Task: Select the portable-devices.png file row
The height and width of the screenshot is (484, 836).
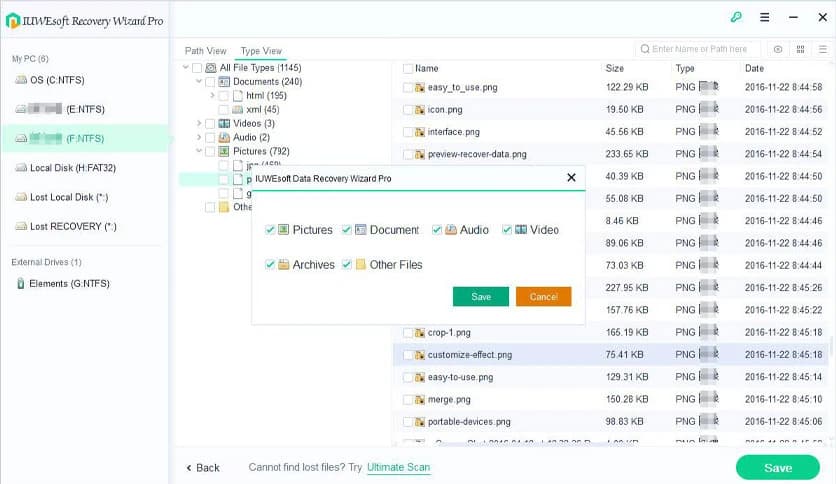Action: coord(611,422)
